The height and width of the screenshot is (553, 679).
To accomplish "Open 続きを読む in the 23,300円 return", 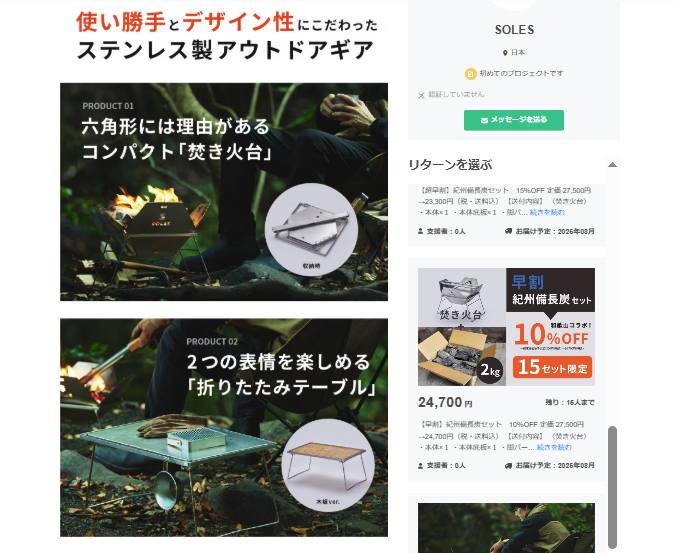I will point(547,212).
